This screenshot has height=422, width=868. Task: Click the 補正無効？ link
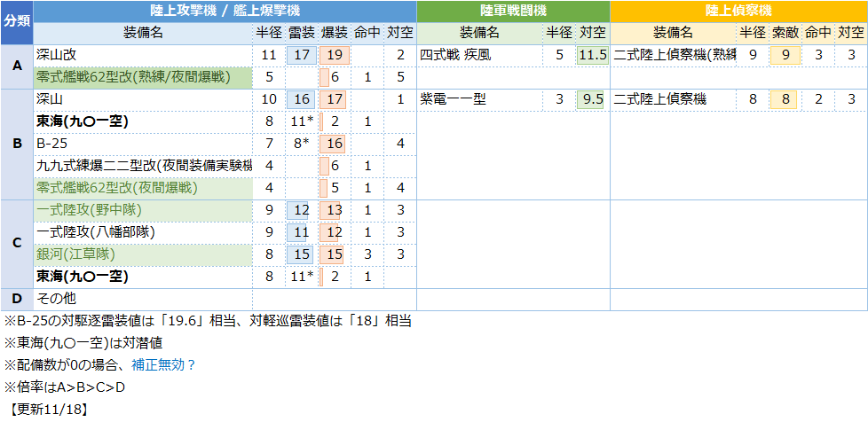pos(163,364)
